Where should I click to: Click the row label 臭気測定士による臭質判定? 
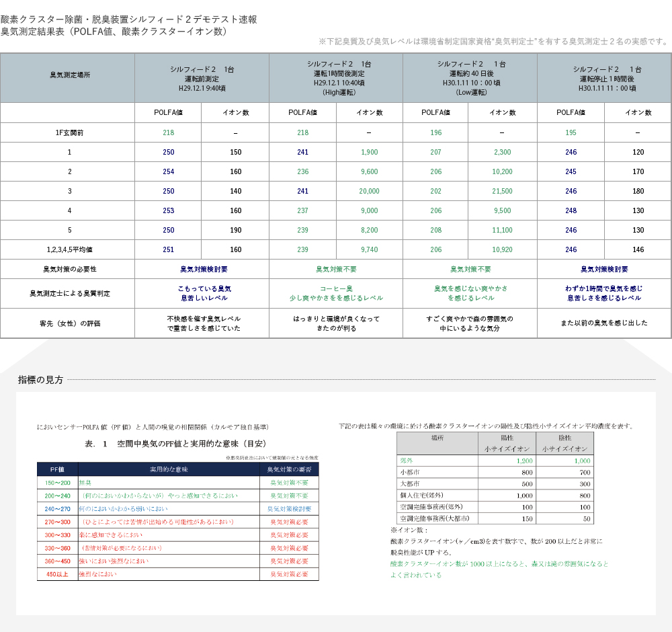[69, 294]
